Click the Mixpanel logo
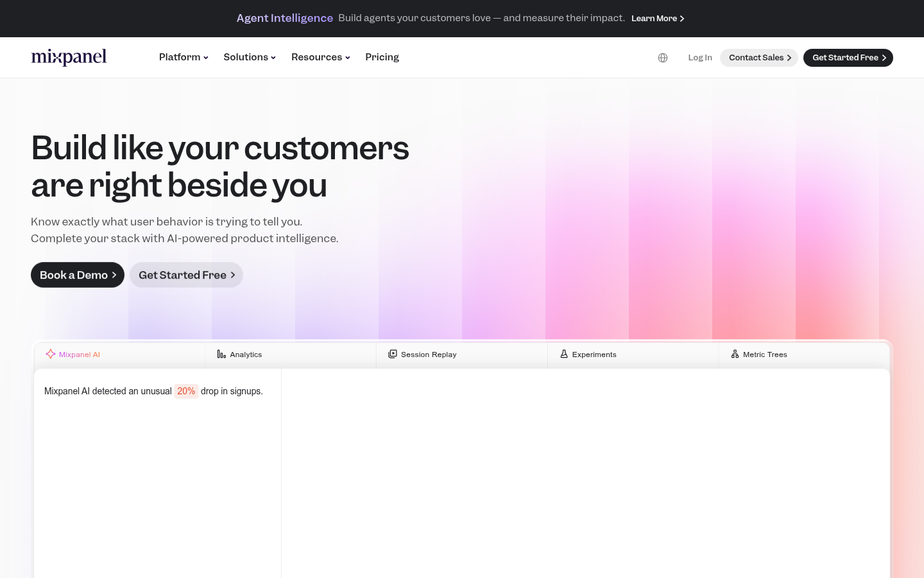The image size is (924, 578). pyautogui.click(x=69, y=57)
